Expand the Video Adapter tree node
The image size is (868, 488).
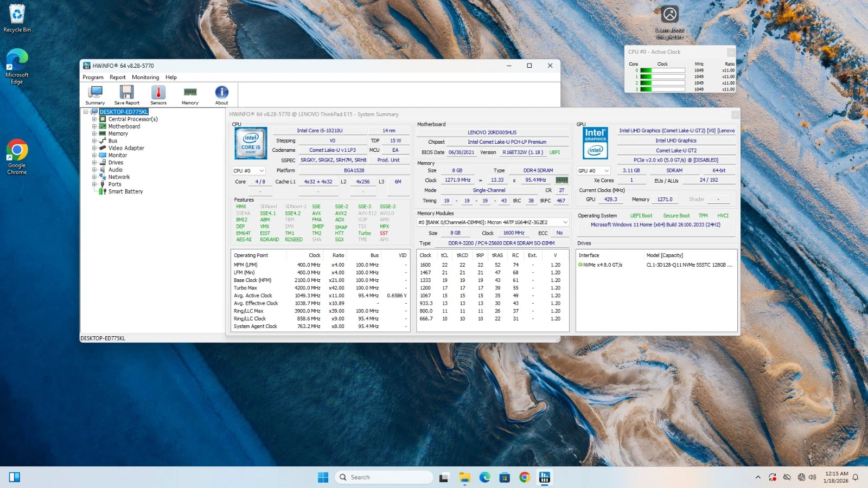point(94,148)
